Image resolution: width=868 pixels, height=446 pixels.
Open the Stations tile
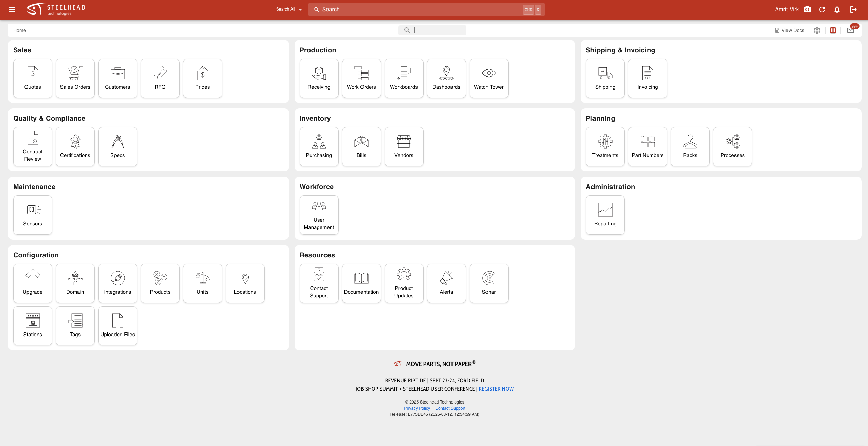pyautogui.click(x=33, y=326)
